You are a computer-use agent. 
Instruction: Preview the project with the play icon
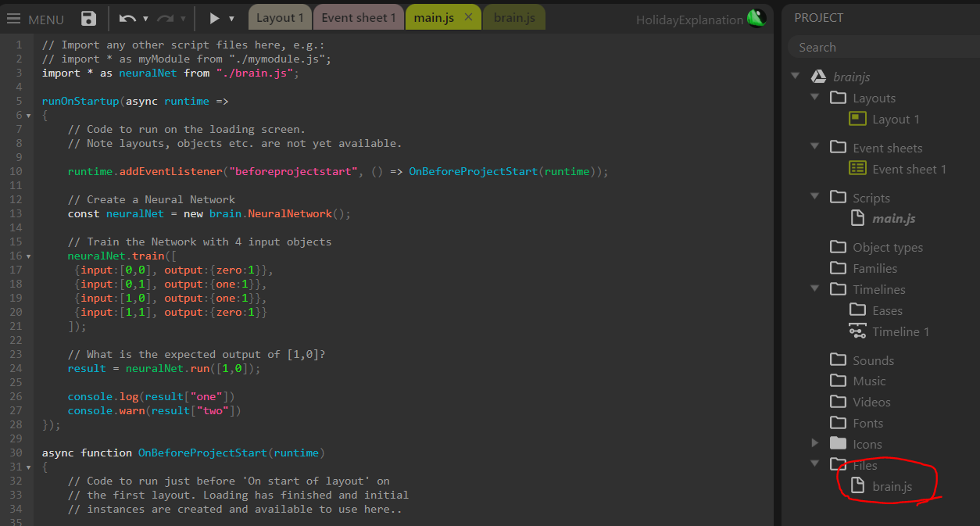coord(214,18)
